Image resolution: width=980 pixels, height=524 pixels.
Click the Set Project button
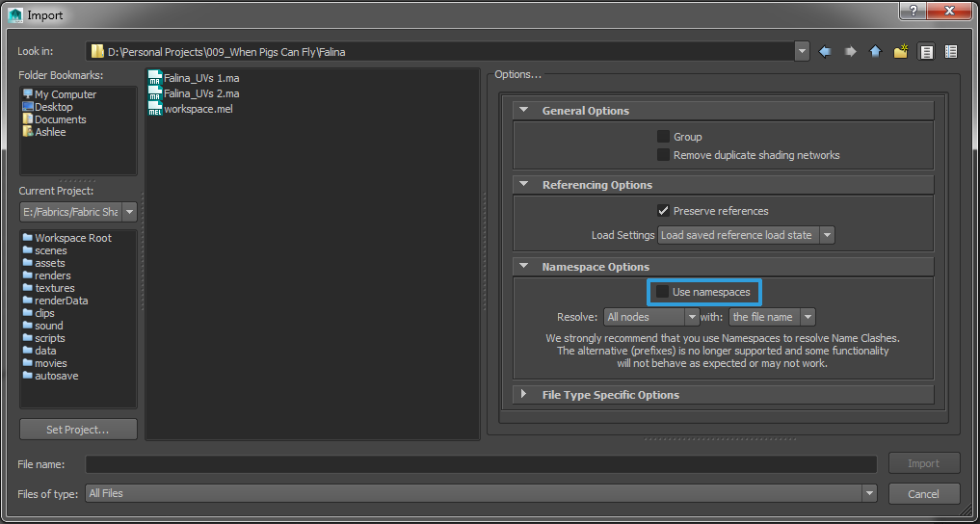pyautogui.click(x=78, y=430)
